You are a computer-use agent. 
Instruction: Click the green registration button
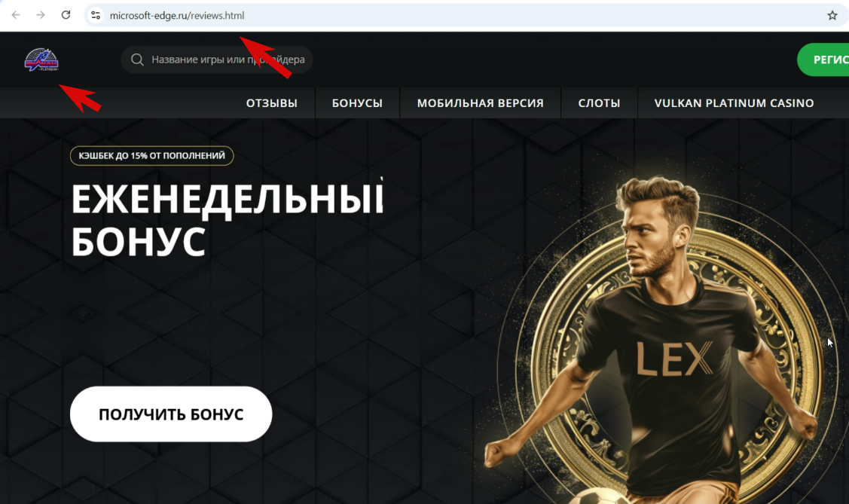click(823, 60)
